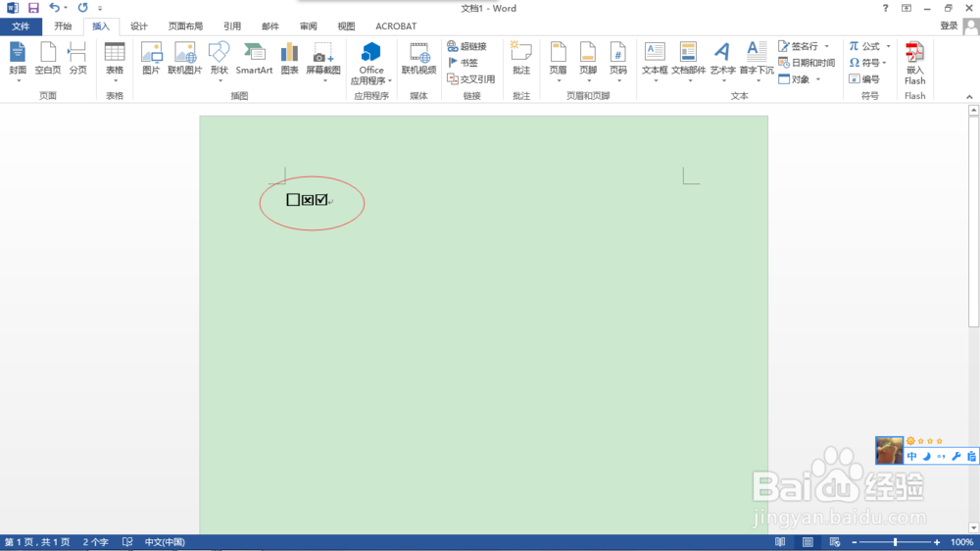Click the word count 2 个字
Screen dimensions: 980x551
click(x=96, y=542)
